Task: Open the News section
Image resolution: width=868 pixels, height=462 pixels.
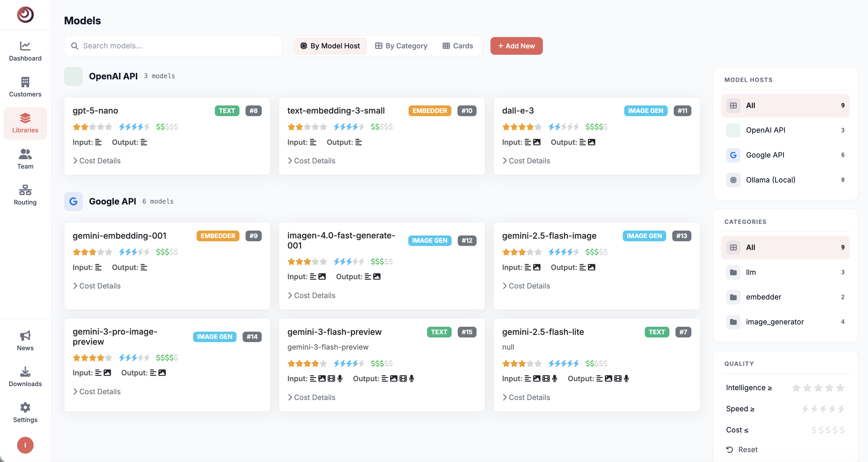Action: coord(25,341)
